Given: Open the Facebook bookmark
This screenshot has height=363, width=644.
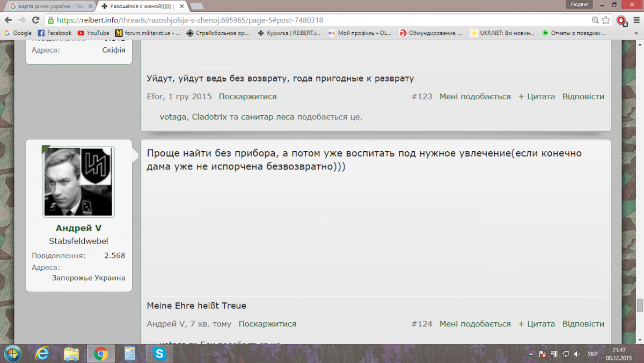Looking at the screenshot, I should pos(55,33).
